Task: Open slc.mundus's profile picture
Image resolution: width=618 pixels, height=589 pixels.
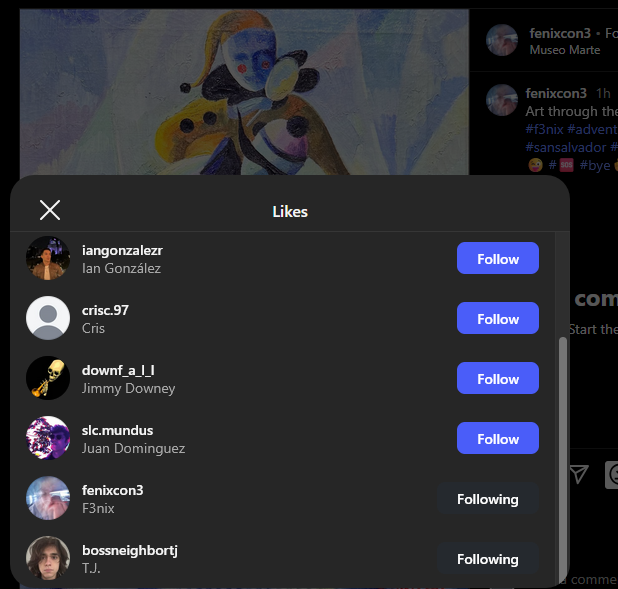Action: click(48, 438)
